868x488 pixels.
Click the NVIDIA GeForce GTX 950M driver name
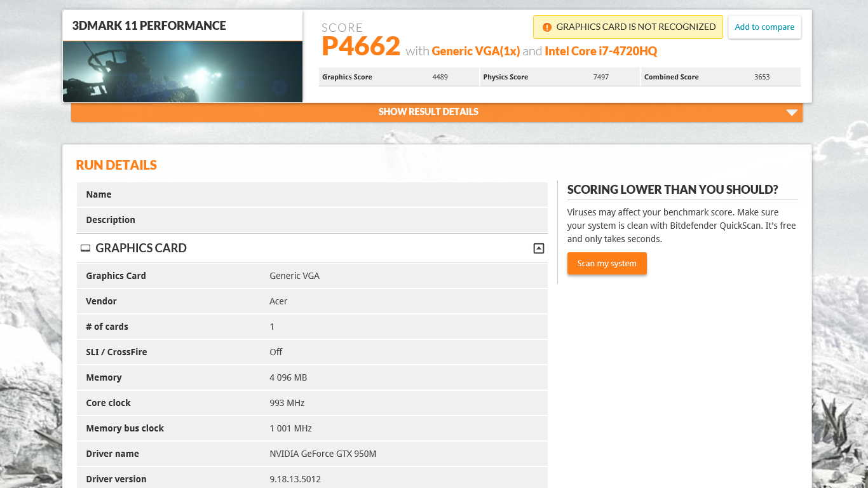323,454
